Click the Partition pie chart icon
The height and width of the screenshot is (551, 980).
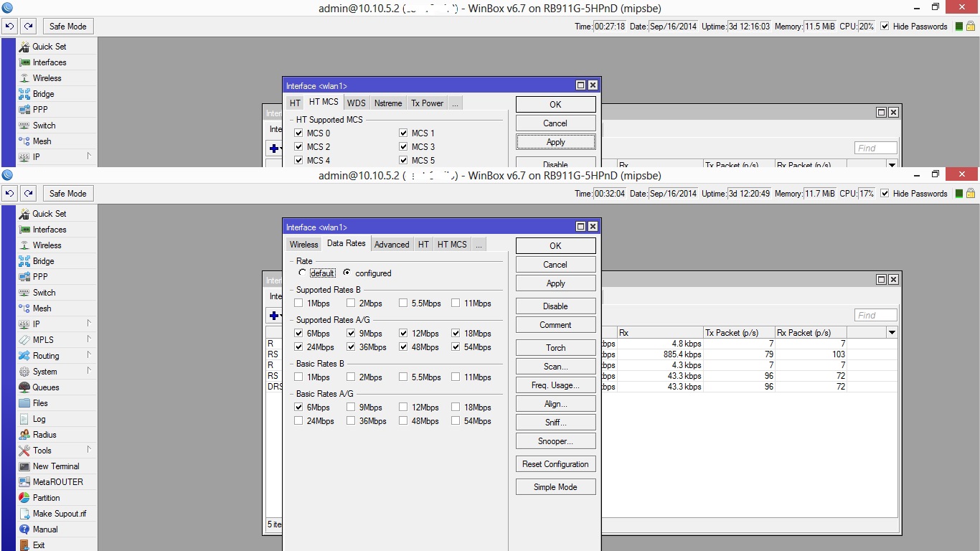[24, 498]
